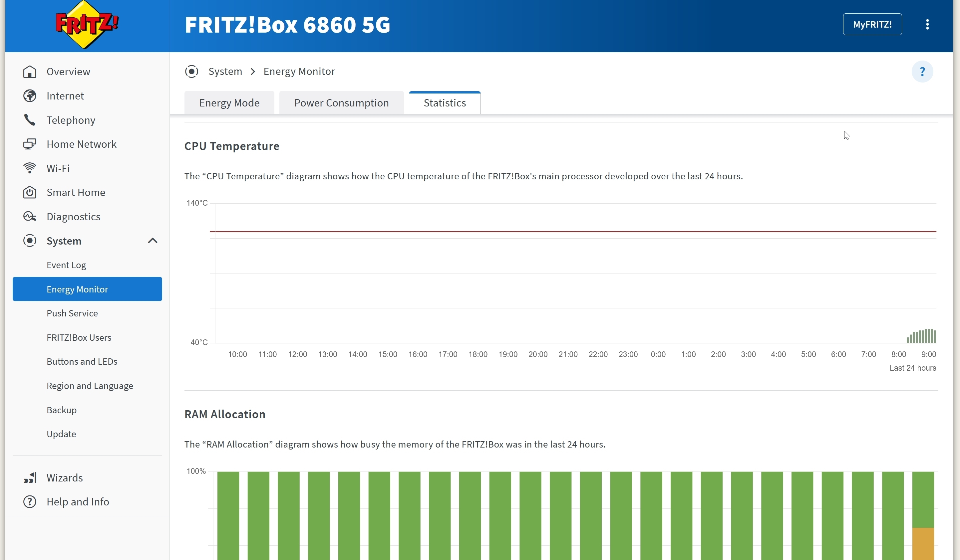Click the Internet globe icon
Image resolution: width=960 pixels, height=560 pixels.
click(x=30, y=96)
